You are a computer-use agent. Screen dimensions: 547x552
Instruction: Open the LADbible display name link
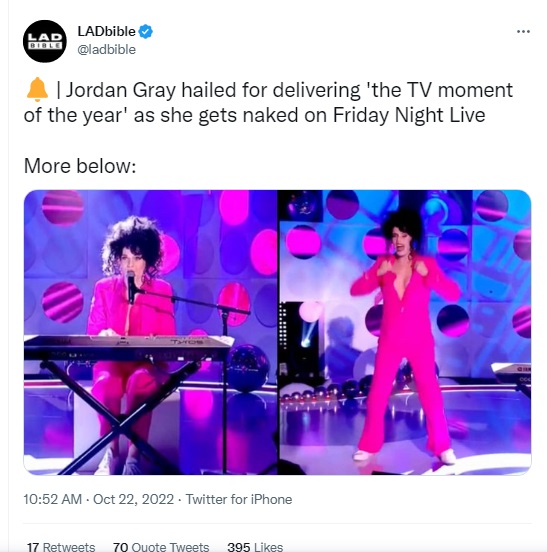pos(106,31)
